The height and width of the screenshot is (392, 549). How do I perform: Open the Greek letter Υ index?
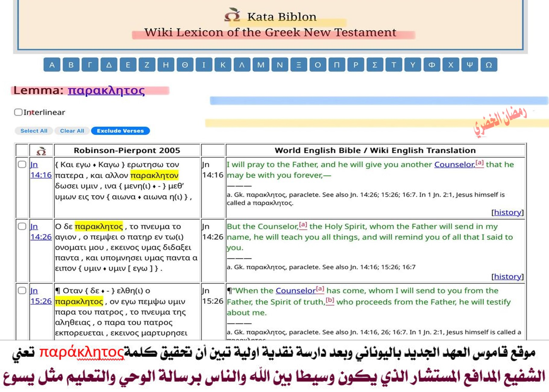point(413,65)
